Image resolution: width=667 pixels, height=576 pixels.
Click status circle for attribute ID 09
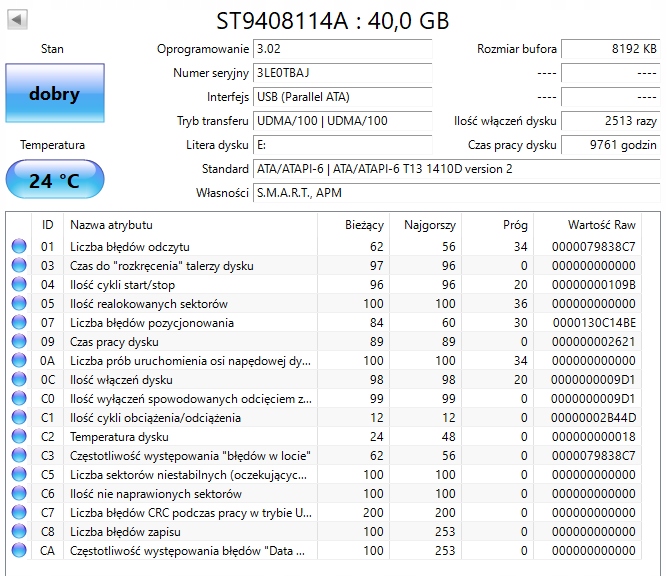pos(19,341)
